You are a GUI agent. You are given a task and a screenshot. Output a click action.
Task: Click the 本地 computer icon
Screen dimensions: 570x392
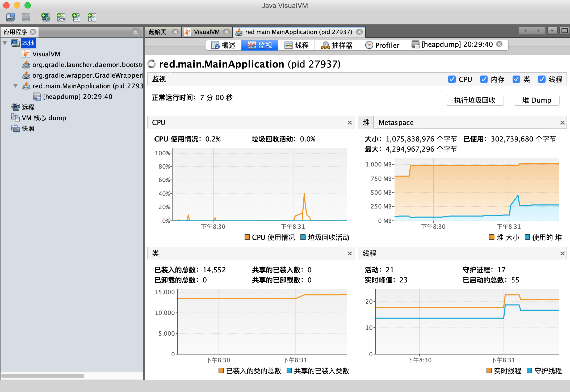[x=15, y=43]
